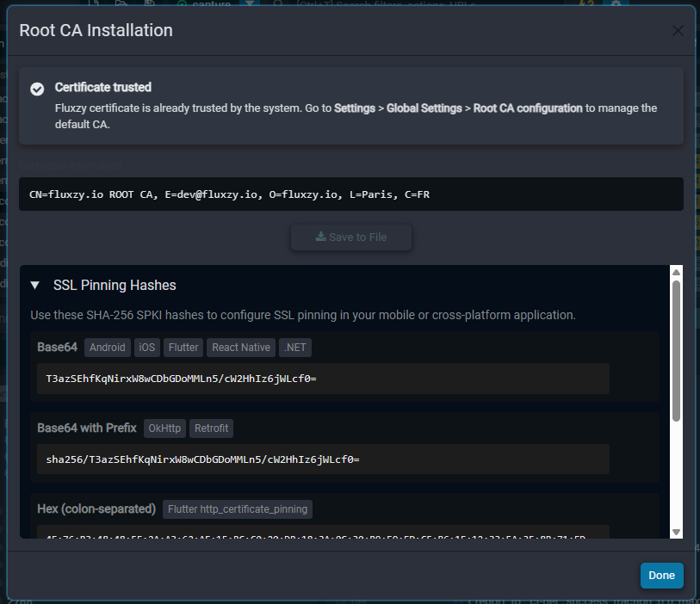
Task: Select the iOS platform badge
Action: tap(146, 348)
